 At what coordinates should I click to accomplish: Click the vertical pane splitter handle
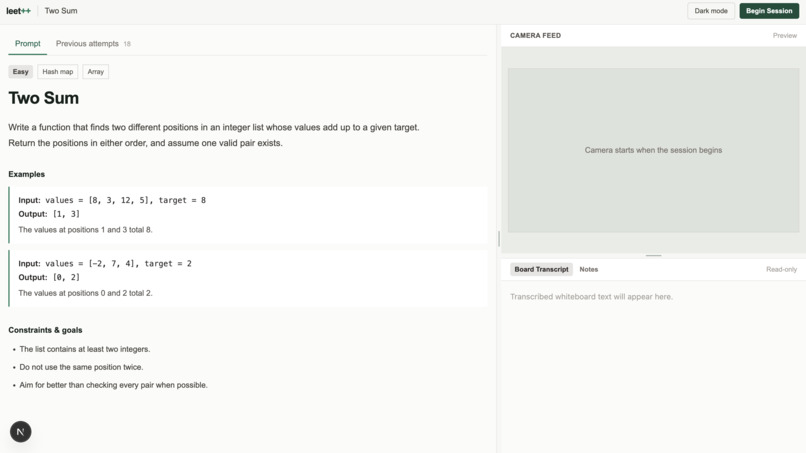(x=499, y=239)
